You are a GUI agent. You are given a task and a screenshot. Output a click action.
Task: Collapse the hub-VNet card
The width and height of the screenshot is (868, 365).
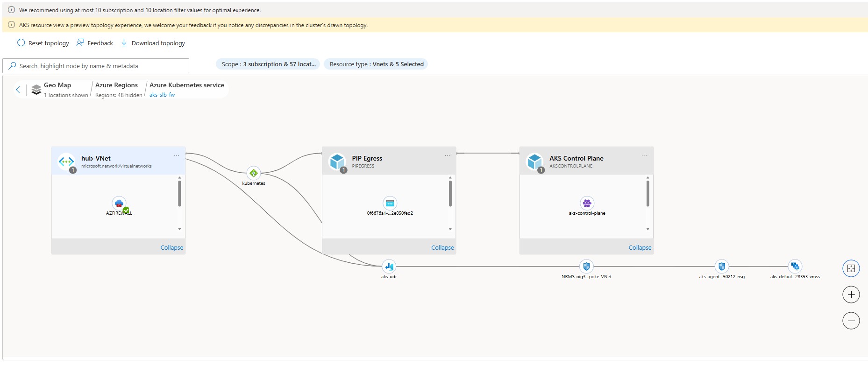coord(172,247)
